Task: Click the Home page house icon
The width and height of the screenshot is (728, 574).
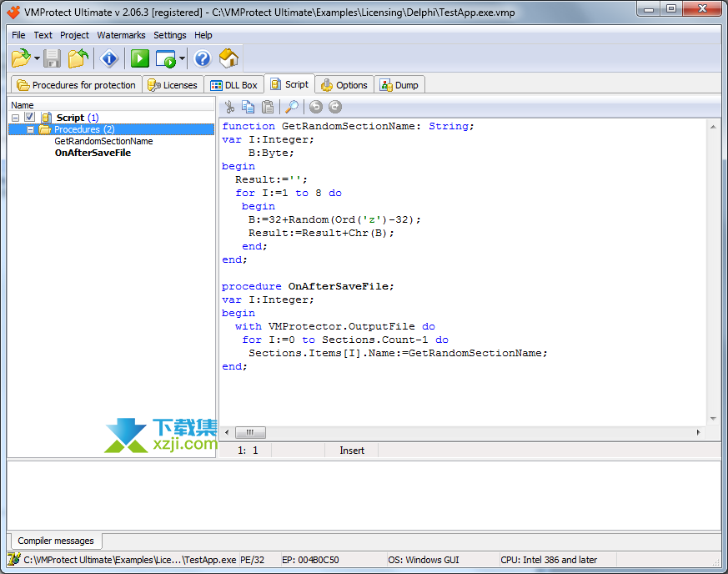Action: (x=228, y=58)
